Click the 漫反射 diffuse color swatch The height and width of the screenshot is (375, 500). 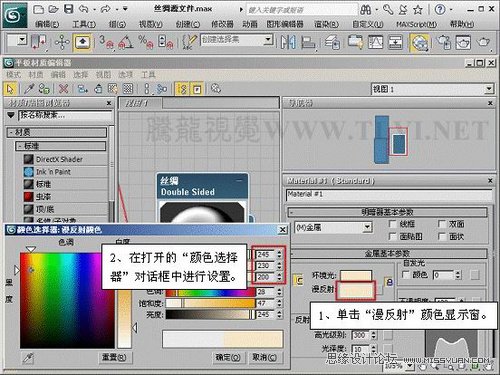click(x=356, y=290)
